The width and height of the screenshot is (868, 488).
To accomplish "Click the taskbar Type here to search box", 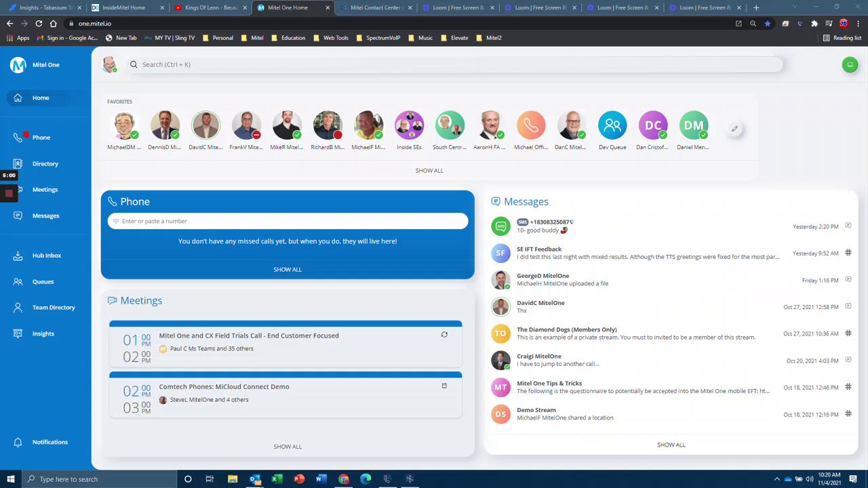I will click(x=98, y=479).
